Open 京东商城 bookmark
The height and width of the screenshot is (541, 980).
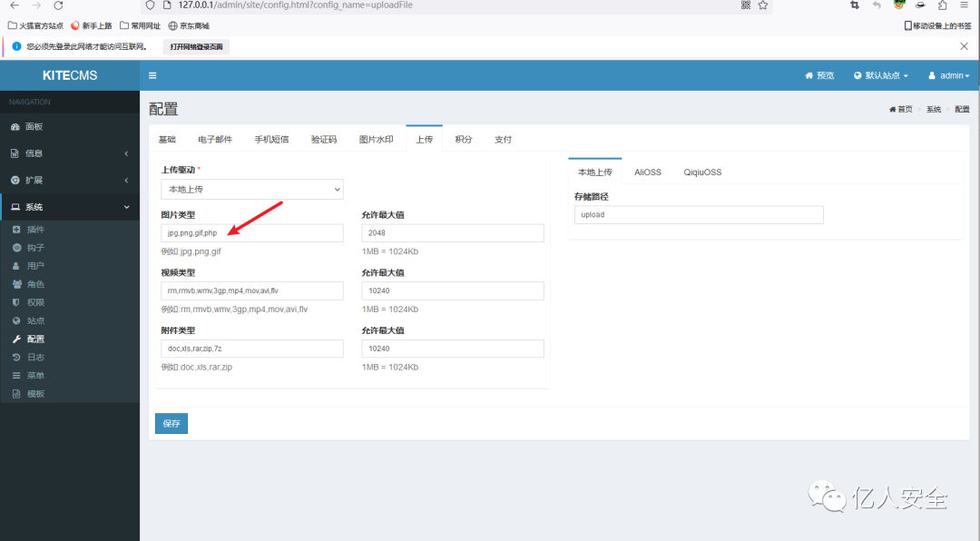point(189,25)
